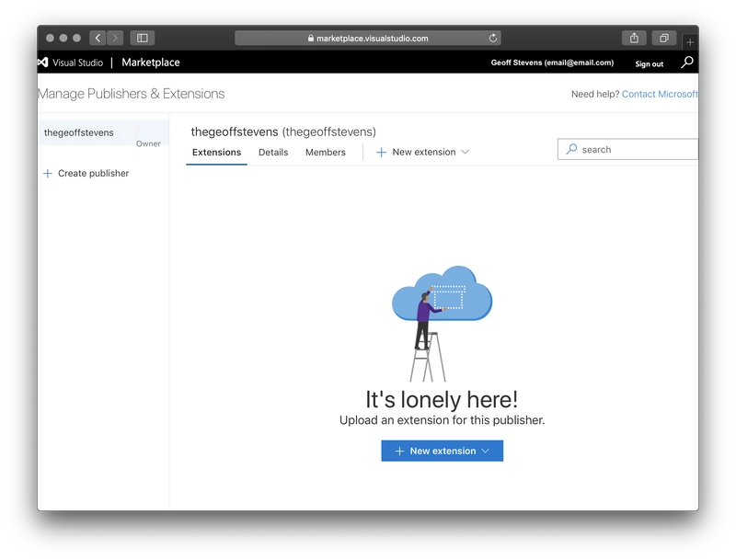The height and width of the screenshot is (560, 736).
Task: Click the cloud upload illustration
Action: click(442, 323)
